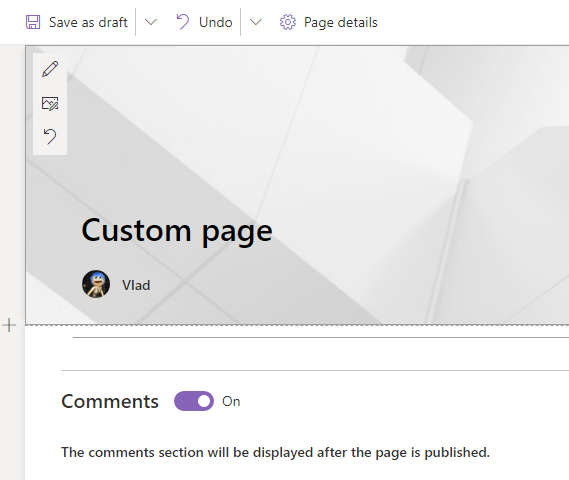Viewport: 569px width, 480px height.
Task: Open the change banner image icon
Action: click(x=50, y=103)
